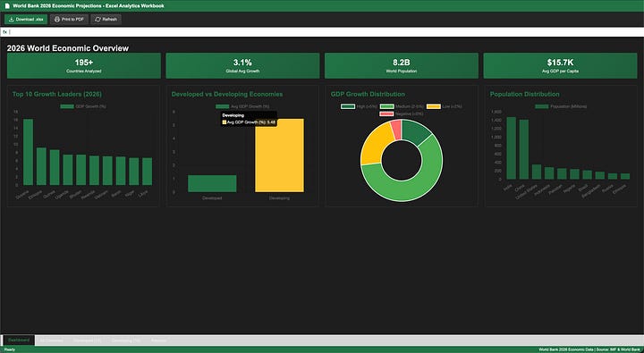Click the fx formula label
Viewport: 644px width, 353px height.
pyautogui.click(x=5, y=32)
